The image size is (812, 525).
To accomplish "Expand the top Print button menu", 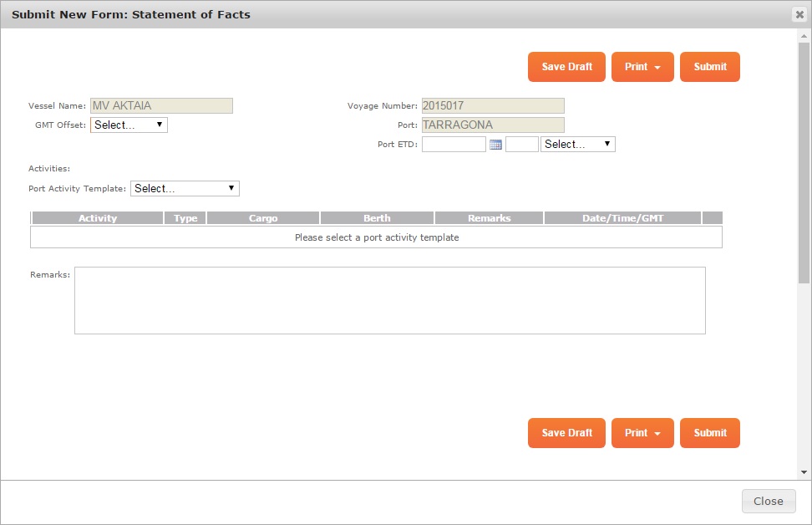I will tap(642, 67).
